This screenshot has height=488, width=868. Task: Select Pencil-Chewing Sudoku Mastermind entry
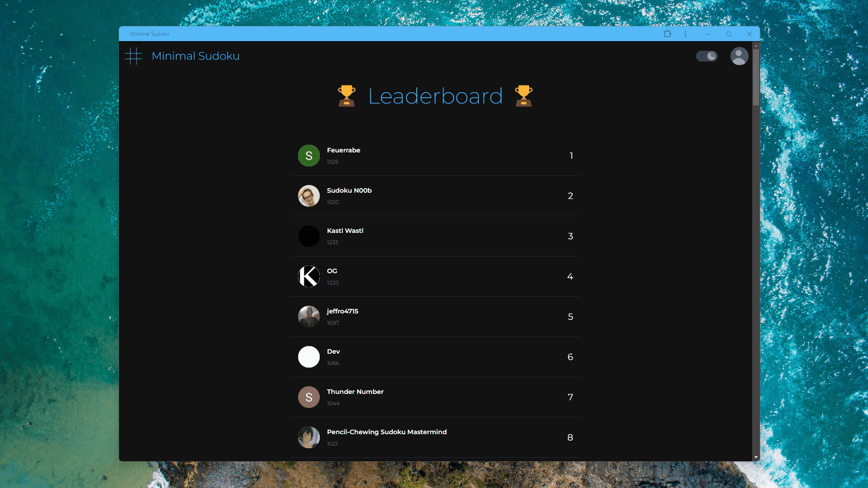(x=435, y=437)
